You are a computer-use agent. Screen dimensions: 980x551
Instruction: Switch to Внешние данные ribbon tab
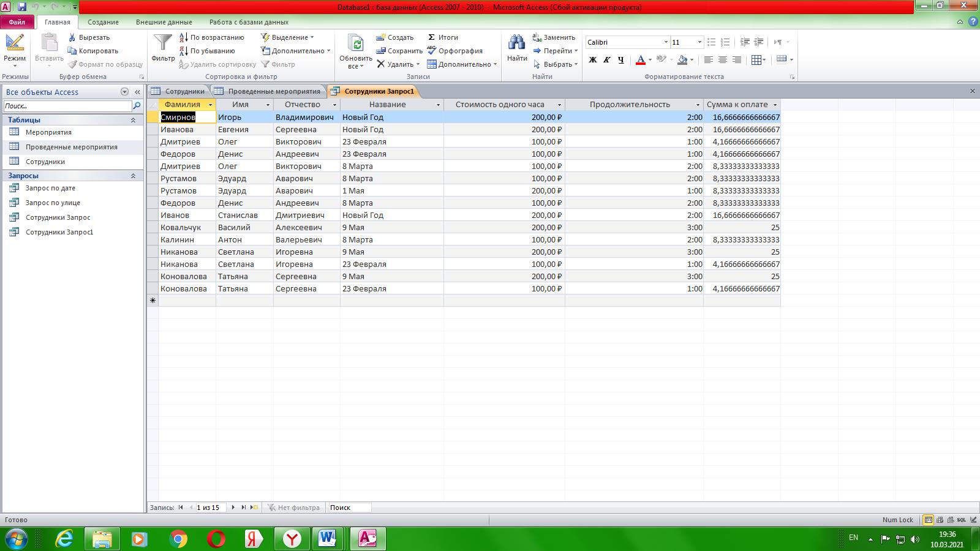point(164,22)
